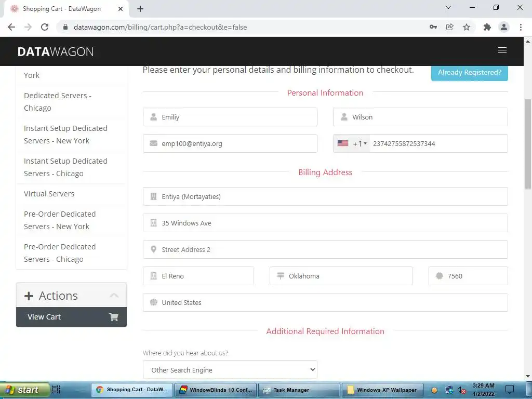
Task: Click the US flag icon
Action: click(x=343, y=143)
